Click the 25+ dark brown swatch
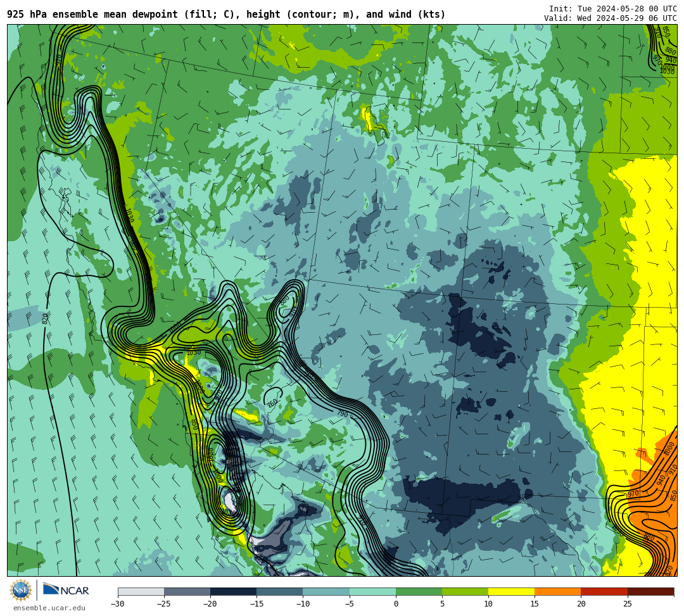This screenshot has width=684, height=616. (650, 591)
